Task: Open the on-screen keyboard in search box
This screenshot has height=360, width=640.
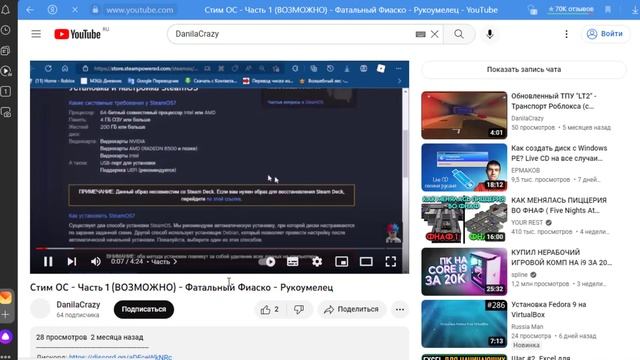Action: click(x=420, y=34)
